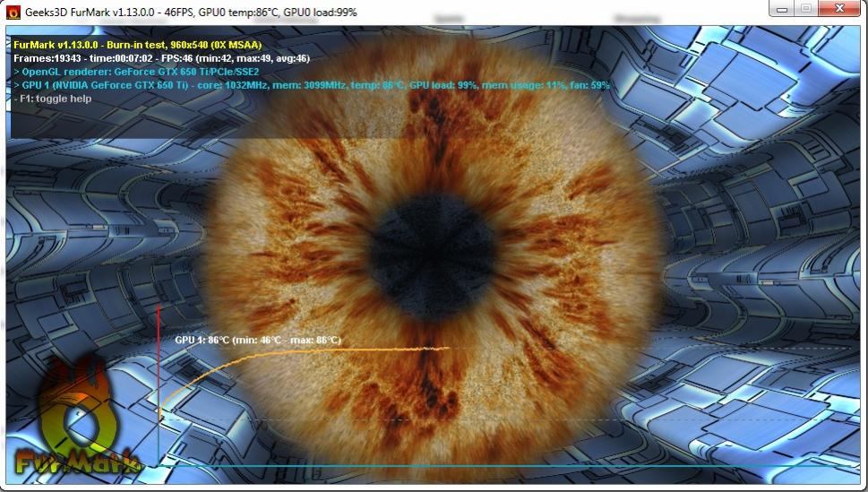Close the FurMark window
The image size is (868, 492).
(839, 8)
